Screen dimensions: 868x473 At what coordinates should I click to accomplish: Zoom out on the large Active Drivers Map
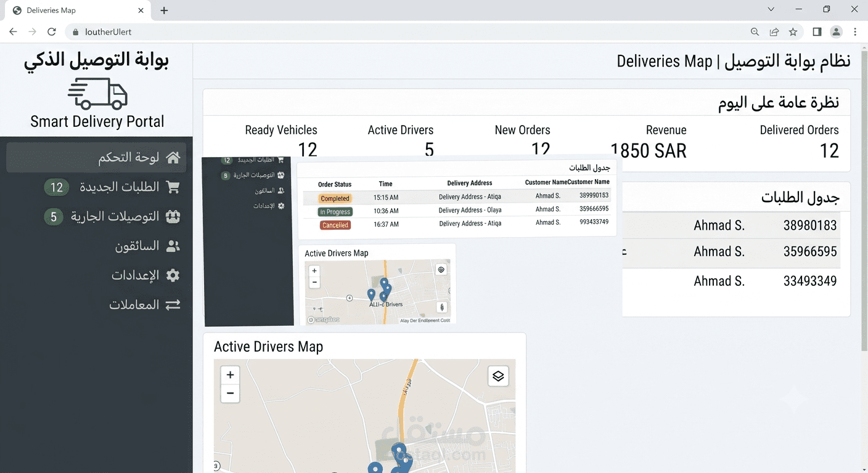pyautogui.click(x=230, y=393)
